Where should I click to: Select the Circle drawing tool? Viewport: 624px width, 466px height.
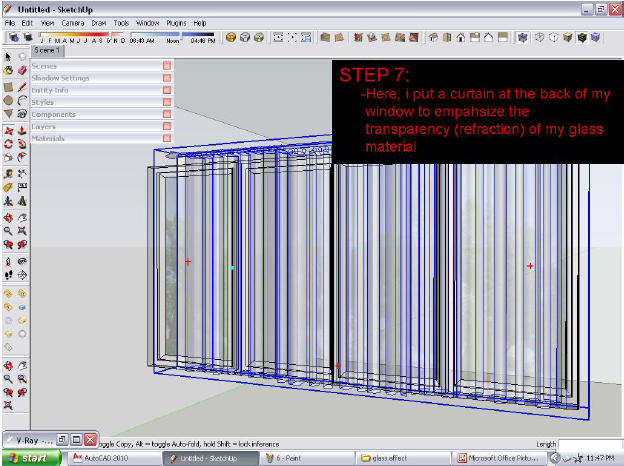(x=8, y=100)
